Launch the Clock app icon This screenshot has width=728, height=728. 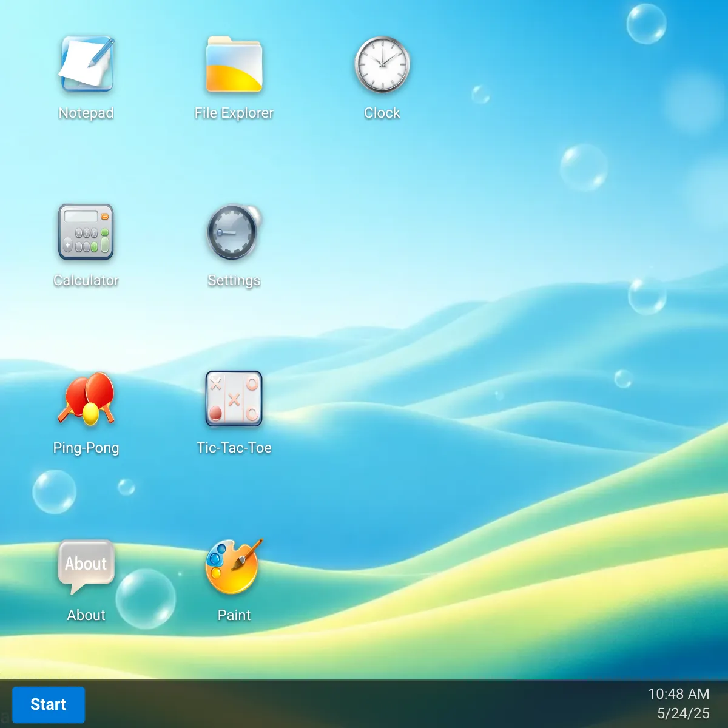pos(382,64)
